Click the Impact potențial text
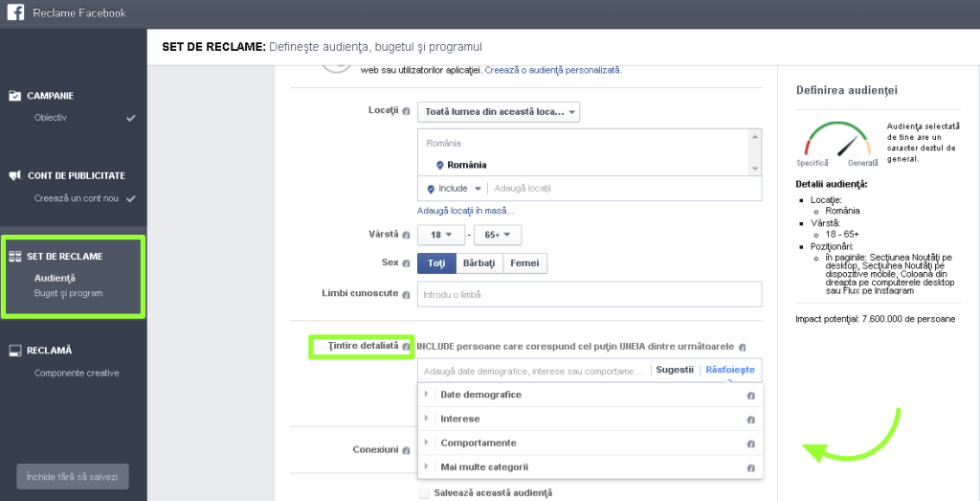 [875, 319]
